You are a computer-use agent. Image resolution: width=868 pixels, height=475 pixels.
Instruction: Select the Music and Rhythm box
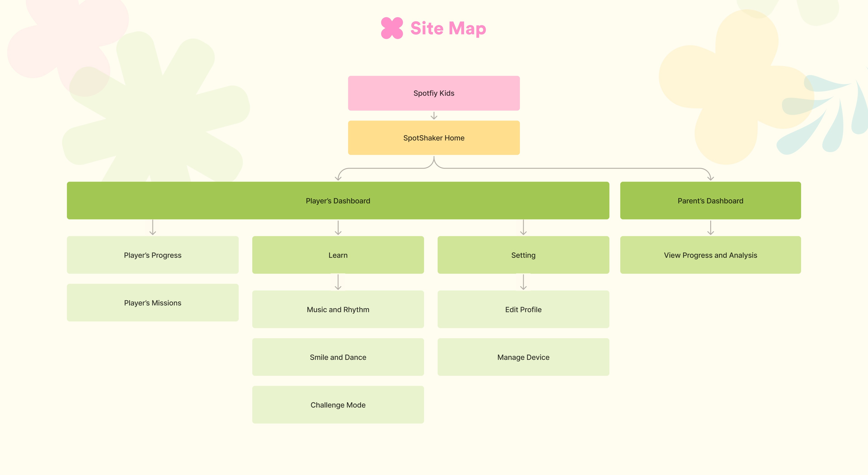tap(338, 309)
